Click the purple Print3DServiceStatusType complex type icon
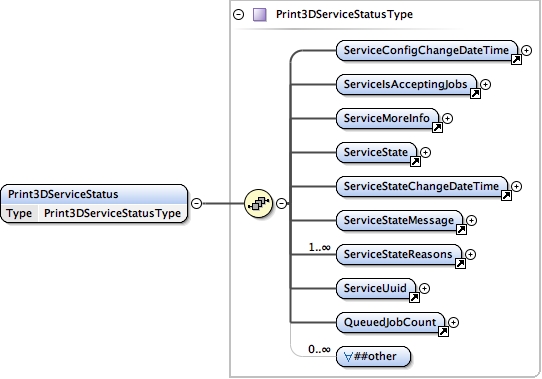 pyautogui.click(x=260, y=15)
